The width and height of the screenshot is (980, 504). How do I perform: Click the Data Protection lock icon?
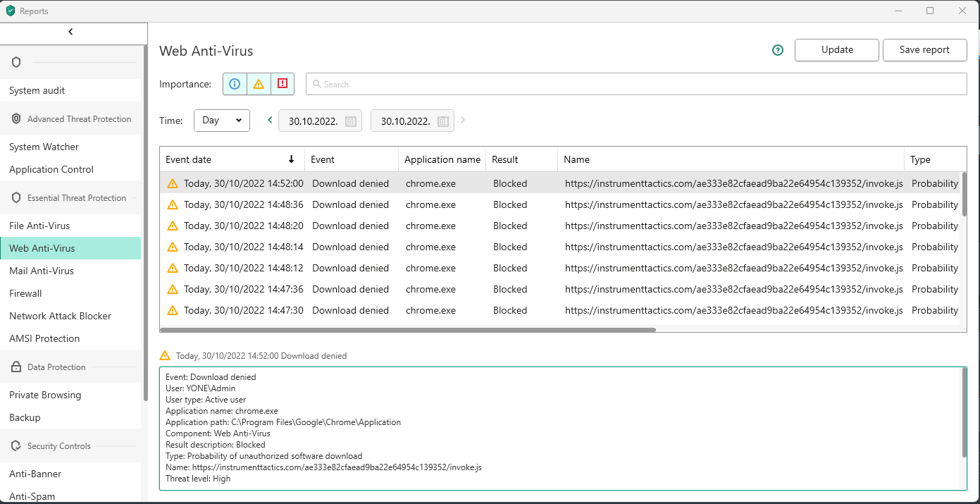(x=16, y=367)
